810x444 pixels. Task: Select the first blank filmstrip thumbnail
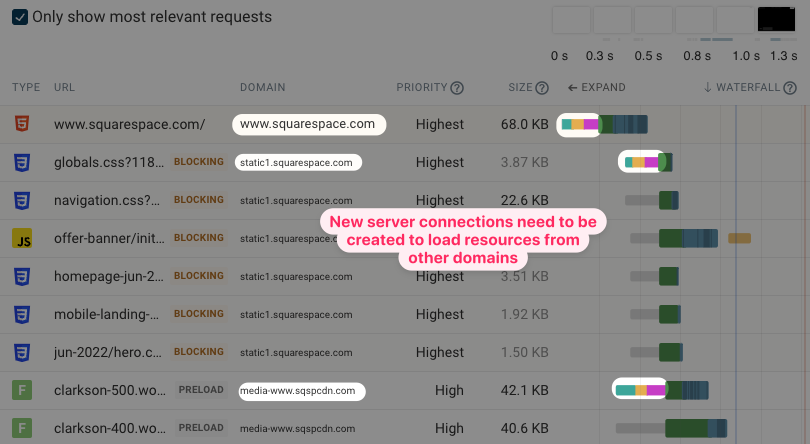[571, 20]
